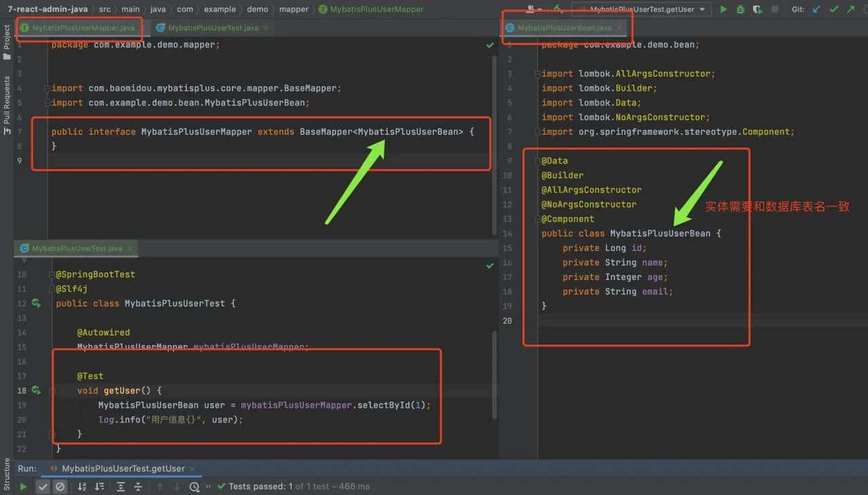This screenshot has height=495, width=868.
Task: Click the green Run button in the toolbar
Action: (x=724, y=10)
